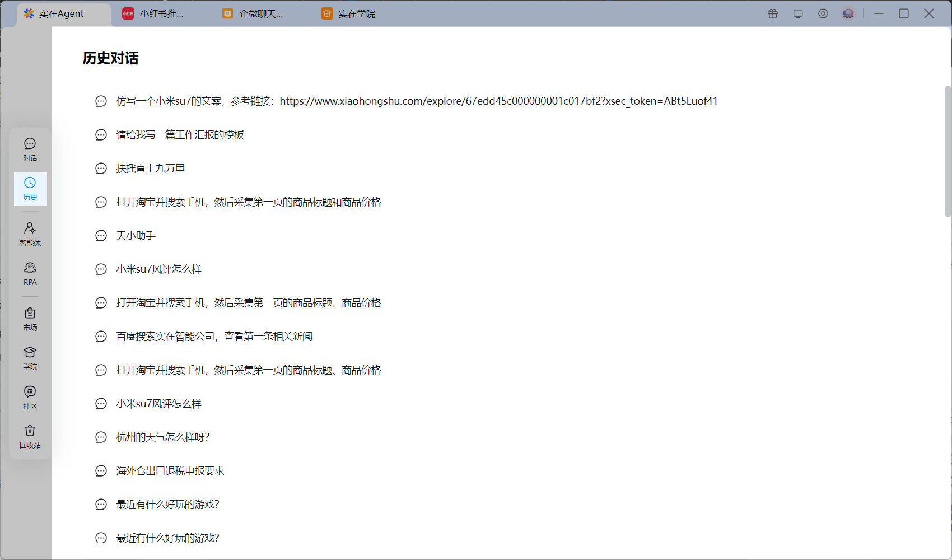Open the hexagon settings icon in title bar
This screenshot has width=952, height=560.
click(x=823, y=13)
